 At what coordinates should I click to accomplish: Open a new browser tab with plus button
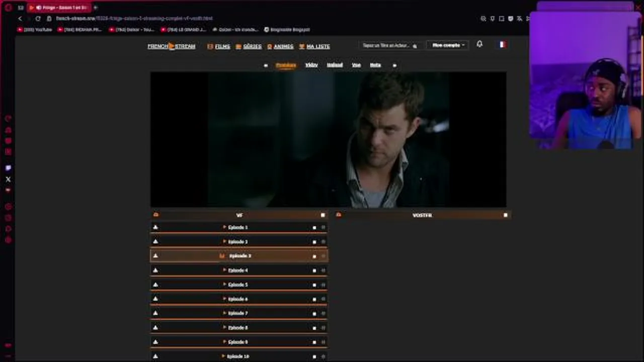96,8
